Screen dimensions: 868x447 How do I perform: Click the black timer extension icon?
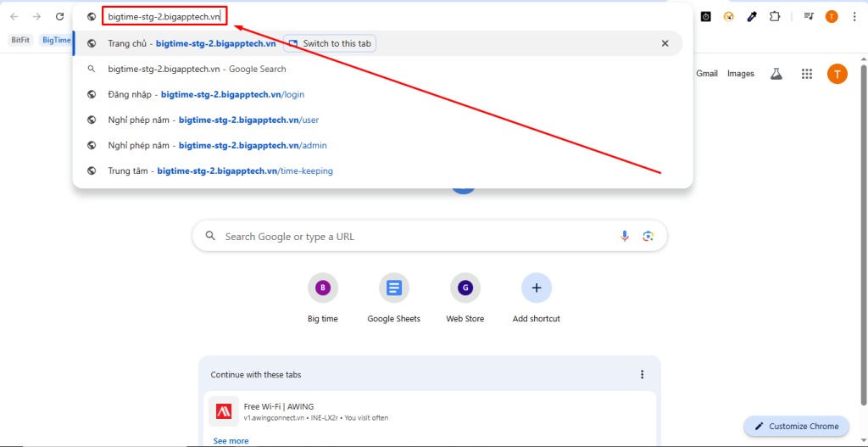705,16
